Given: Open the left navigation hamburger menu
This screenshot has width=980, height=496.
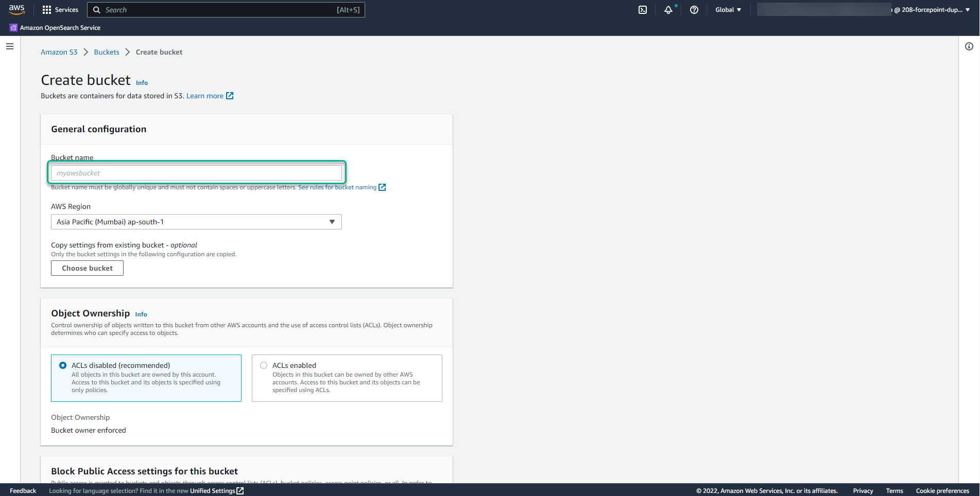Looking at the screenshot, I should pyautogui.click(x=10, y=46).
